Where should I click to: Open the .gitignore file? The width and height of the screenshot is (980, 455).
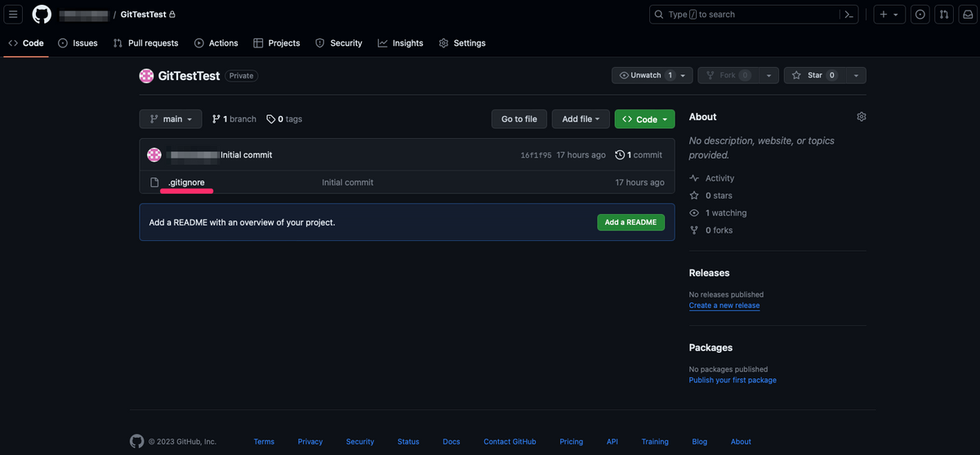[x=186, y=182]
